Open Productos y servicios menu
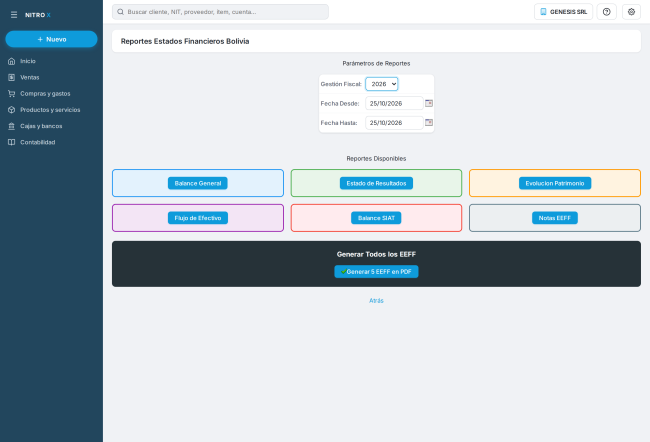The height and width of the screenshot is (442, 650). click(51, 110)
